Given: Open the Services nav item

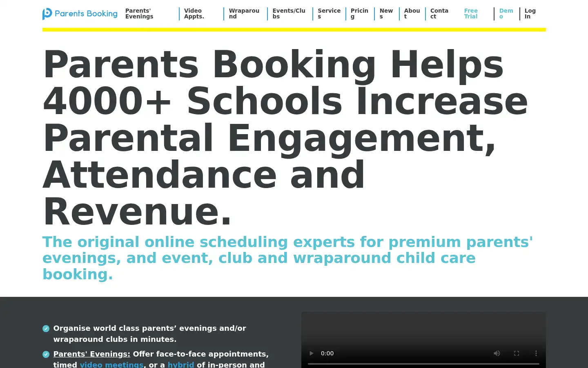Looking at the screenshot, I should [329, 13].
